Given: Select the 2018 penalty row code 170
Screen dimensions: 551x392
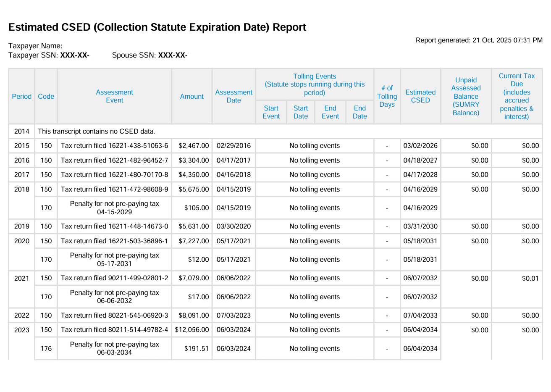Looking at the screenshot, I should pyautogui.click(x=46, y=208).
